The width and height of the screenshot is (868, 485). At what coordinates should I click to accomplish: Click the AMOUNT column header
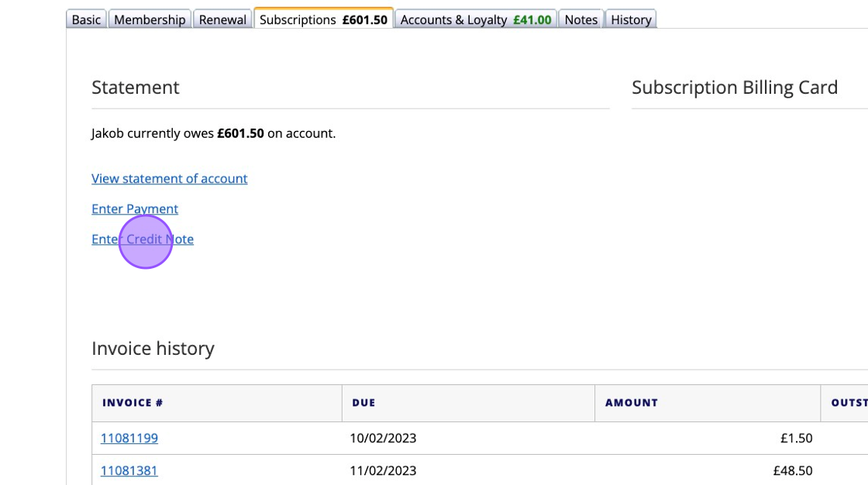631,403
